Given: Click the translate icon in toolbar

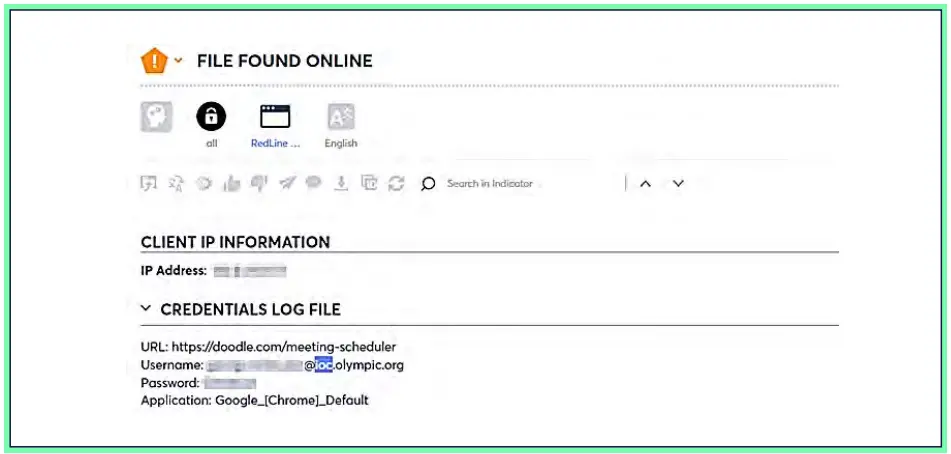Looking at the screenshot, I should click(176, 183).
